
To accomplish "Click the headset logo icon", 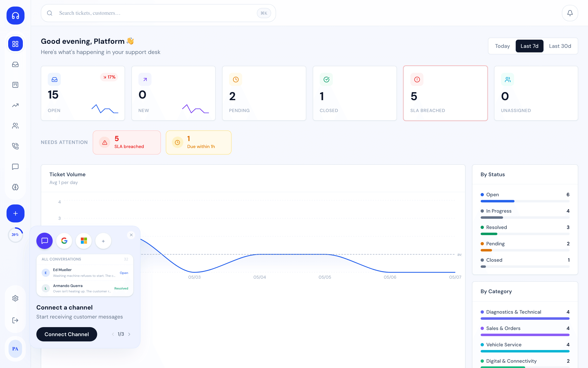I will click(15, 16).
